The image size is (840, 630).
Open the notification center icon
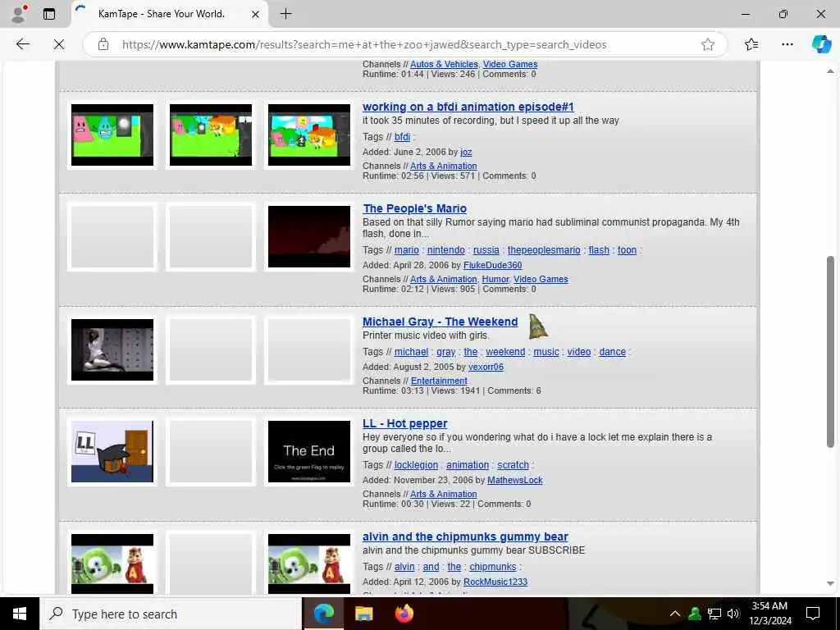[813, 614]
